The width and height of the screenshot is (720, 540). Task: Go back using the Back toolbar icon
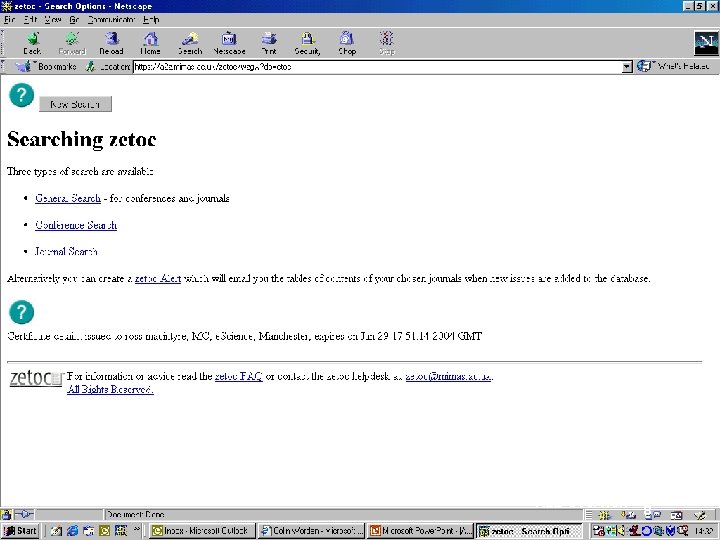tap(32, 44)
